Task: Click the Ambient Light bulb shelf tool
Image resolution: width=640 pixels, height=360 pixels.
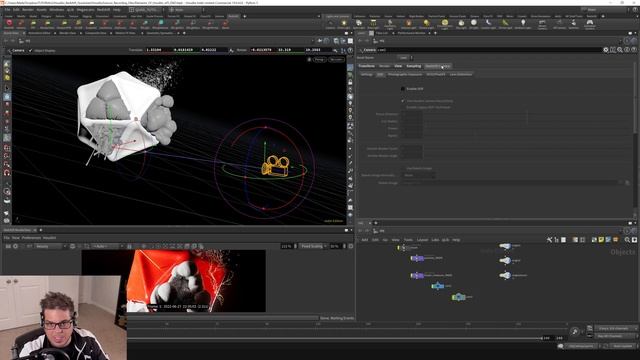Action: [523, 24]
